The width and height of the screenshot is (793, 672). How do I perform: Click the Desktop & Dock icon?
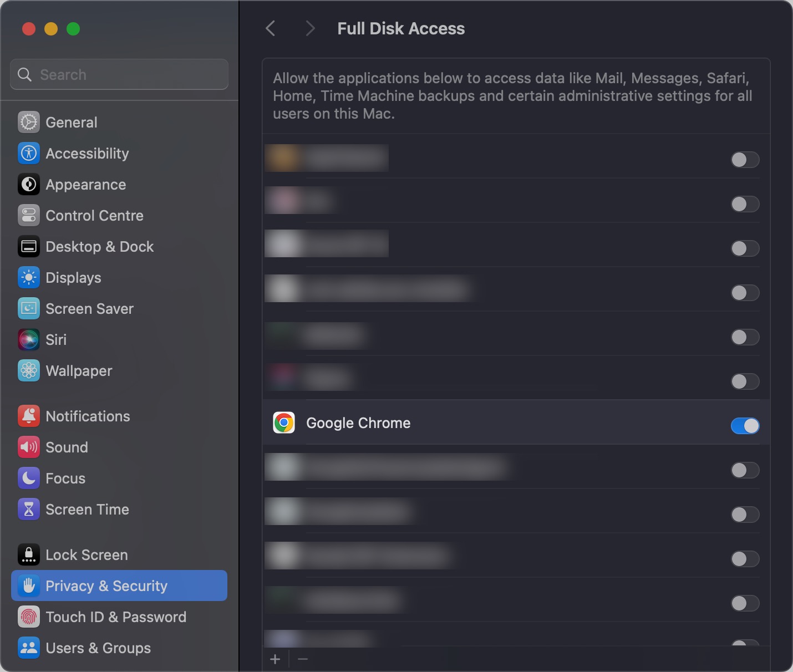tap(28, 247)
